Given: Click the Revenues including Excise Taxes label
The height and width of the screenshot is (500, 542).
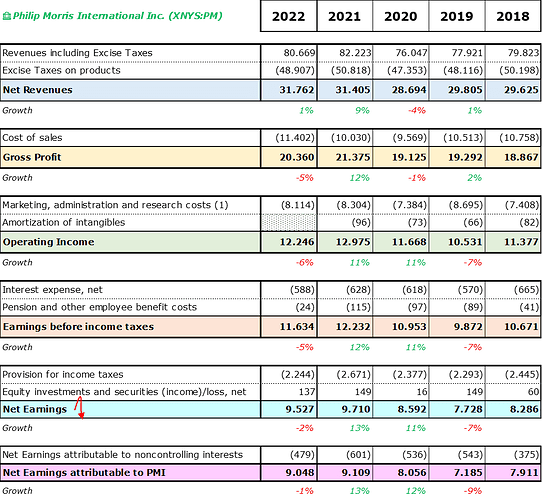Looking at the screenshot, I should pyautogui.click(x=77, y=53).
